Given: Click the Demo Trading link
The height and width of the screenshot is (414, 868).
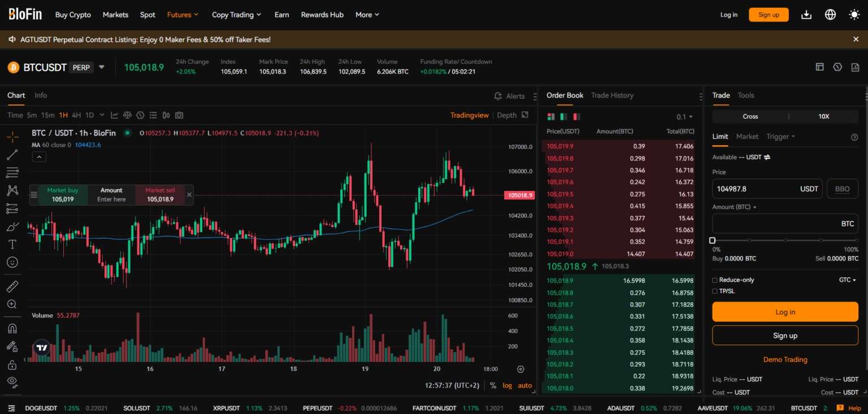Looking at the screenshot, I should coord(785,360).
